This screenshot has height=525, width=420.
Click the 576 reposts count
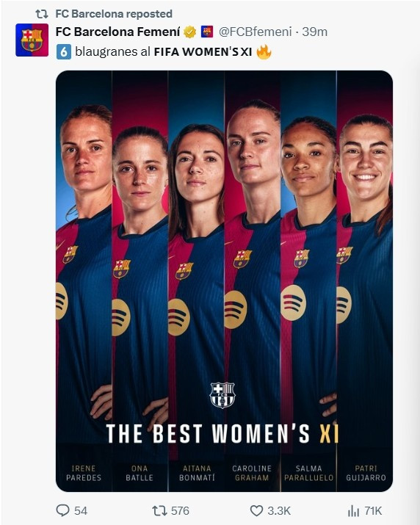[180, 510]
